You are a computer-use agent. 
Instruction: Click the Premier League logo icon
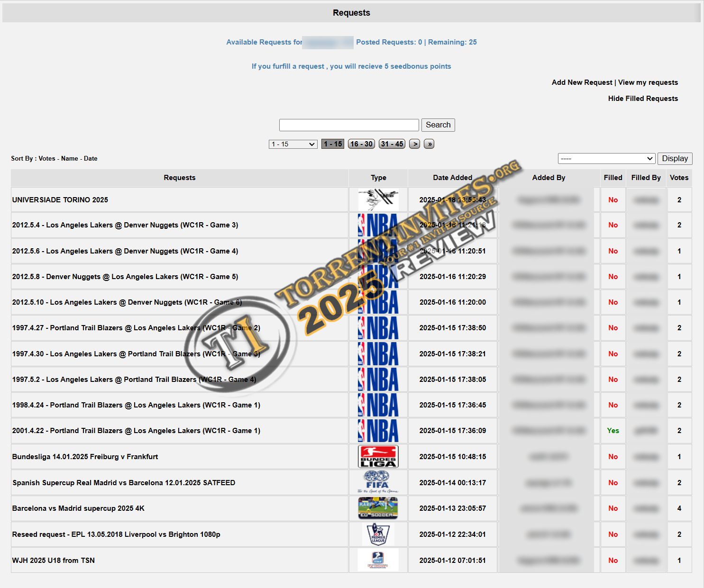coord(378,534)
